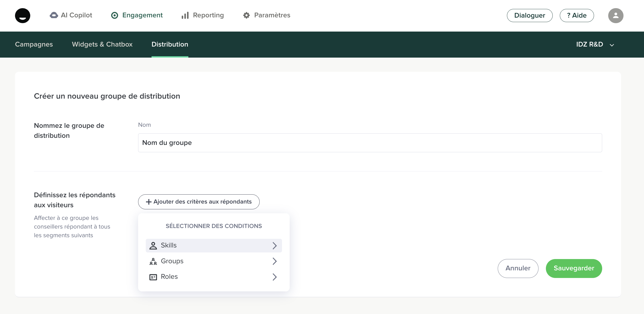The width and height of the screenshot is (644, 314).
Task: Expand the Roles condition chevron
Action: coord(275,277)
